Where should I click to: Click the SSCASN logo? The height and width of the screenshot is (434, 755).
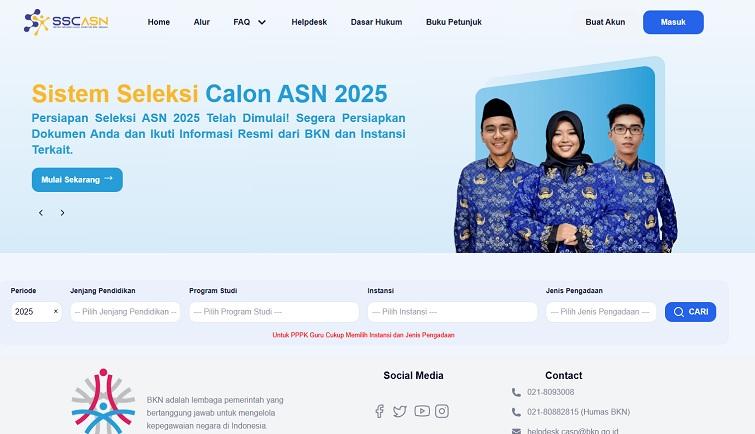66,22
